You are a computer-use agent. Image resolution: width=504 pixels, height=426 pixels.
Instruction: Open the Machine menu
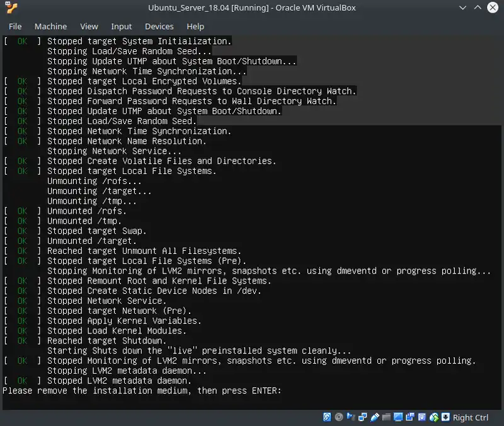point(50,26)
